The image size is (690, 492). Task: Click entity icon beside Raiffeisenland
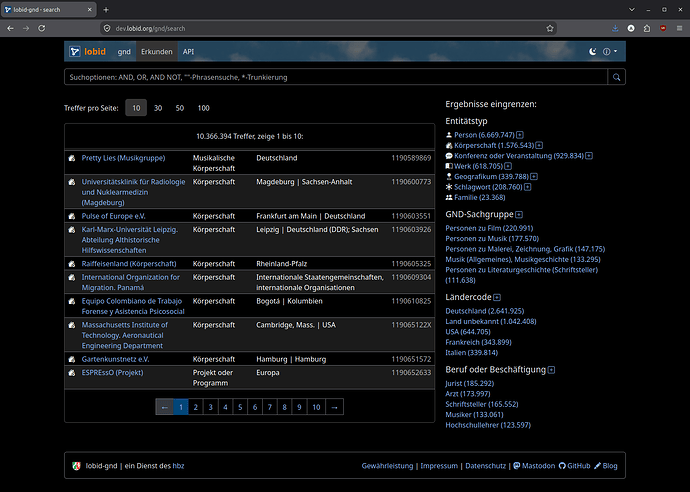pos(72,264)
